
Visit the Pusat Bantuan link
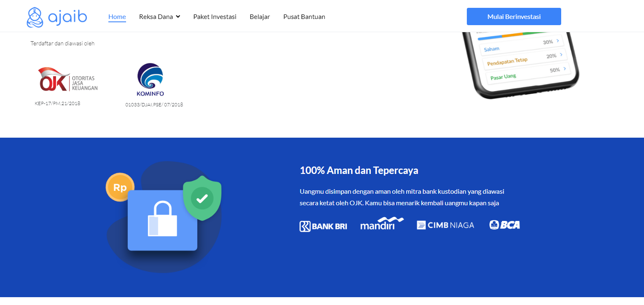pyautogui.click(x=304, y=17)
